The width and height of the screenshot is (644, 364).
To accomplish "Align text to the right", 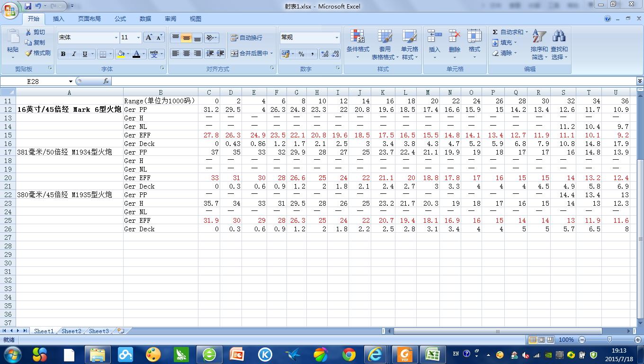I will (x=197, y=54).
